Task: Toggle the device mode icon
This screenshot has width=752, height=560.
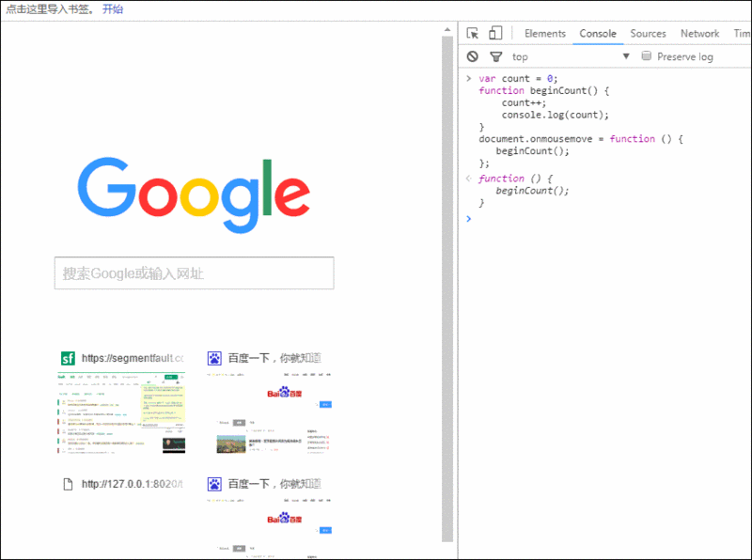Action: [x=495, y=33]
